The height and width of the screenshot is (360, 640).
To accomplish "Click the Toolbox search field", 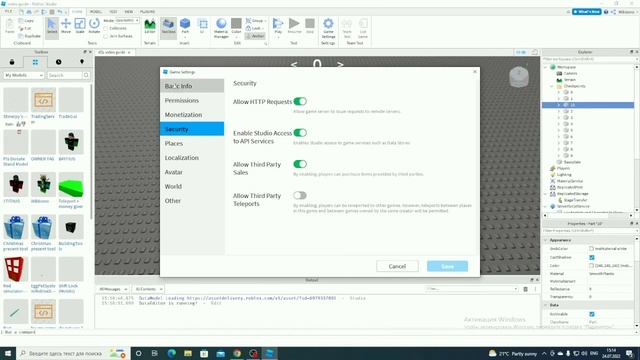I will pos(65,75).
